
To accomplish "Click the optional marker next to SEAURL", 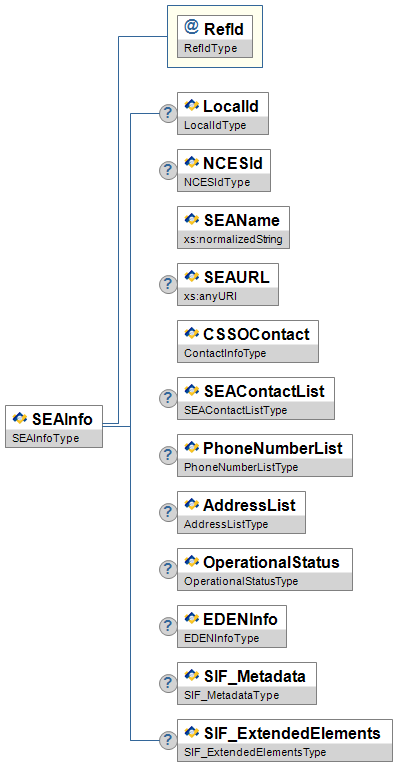I will pyautogui.click(x=168, y=284).
